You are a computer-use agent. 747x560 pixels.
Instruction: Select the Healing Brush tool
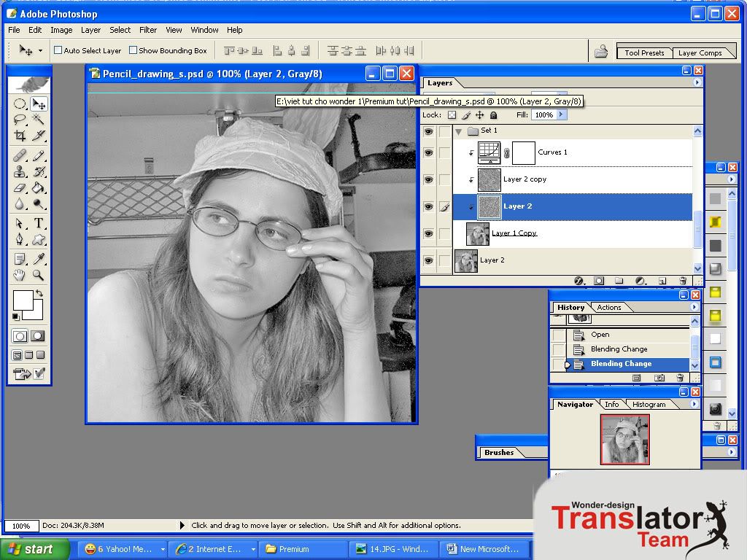click(20, 156)
